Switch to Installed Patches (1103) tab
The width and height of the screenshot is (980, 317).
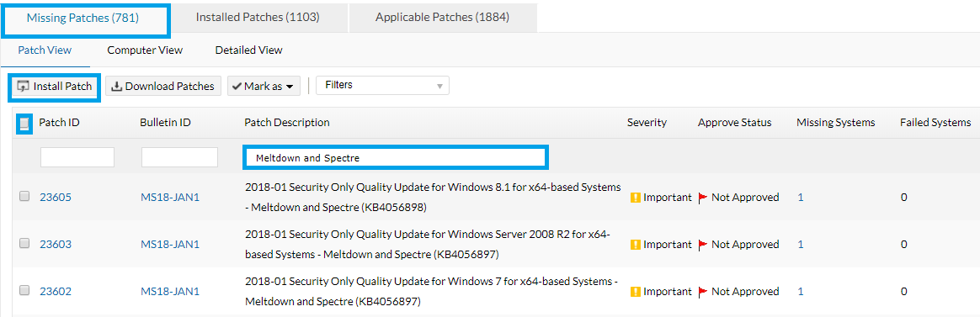tap(258, 18)
